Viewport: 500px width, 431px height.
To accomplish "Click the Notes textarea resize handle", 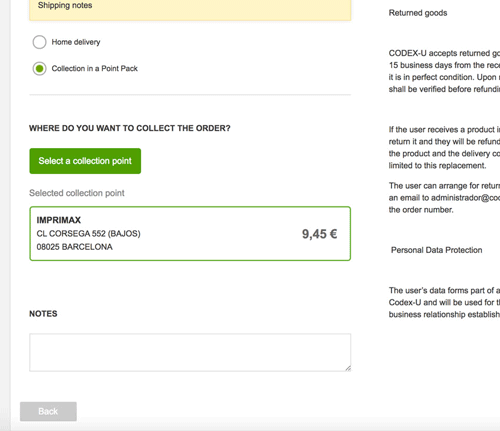I will 348,368.
